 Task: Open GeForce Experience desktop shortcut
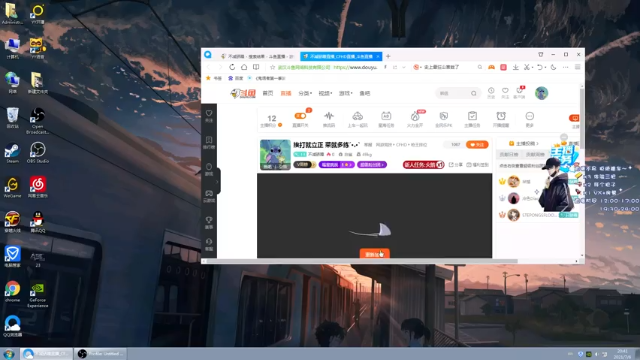tap(38, 294)
